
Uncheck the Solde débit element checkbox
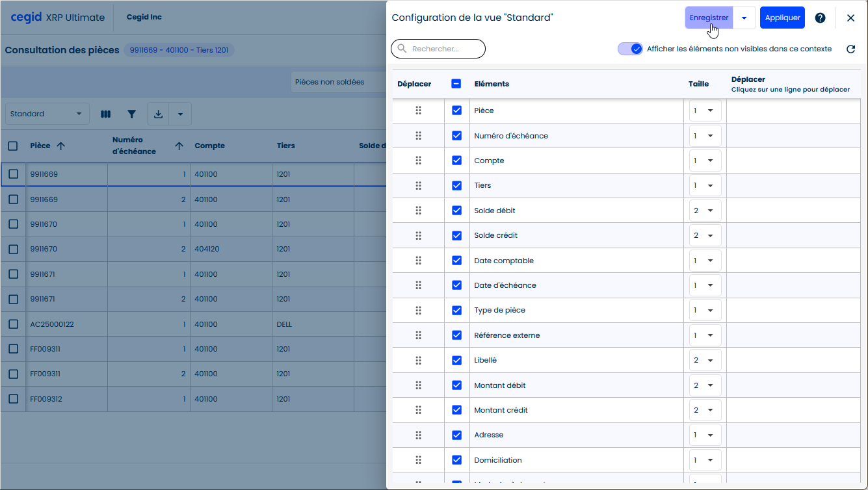[x=456, y=211]
